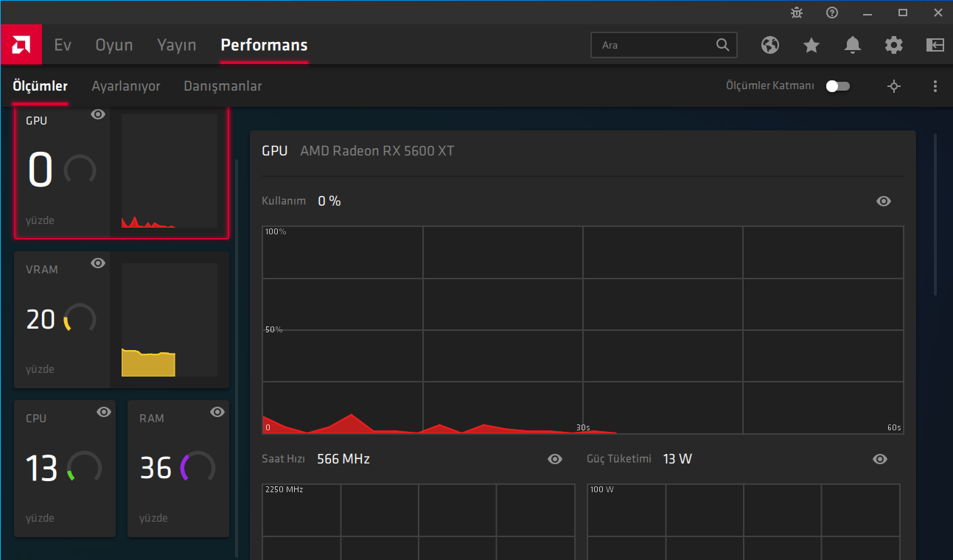
Task: Maximize the window
Action: tap(903, 13)
